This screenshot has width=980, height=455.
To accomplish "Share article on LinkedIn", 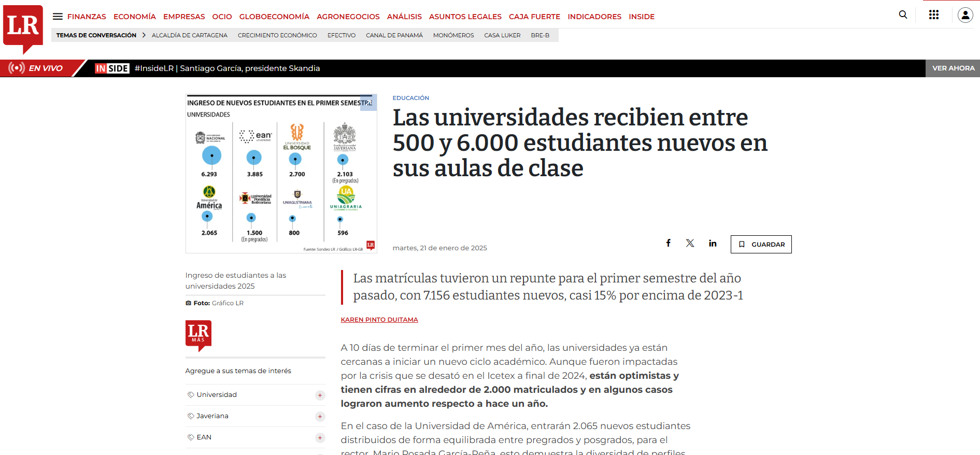I will [713, 243].
